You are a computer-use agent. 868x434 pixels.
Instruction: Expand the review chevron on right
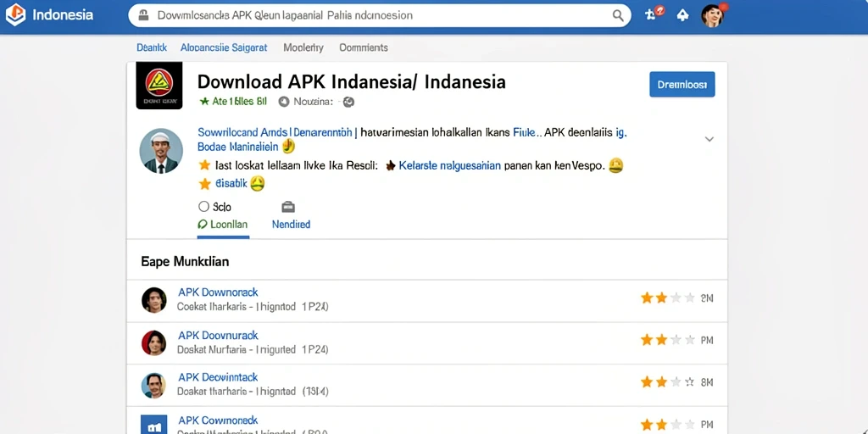709,139
